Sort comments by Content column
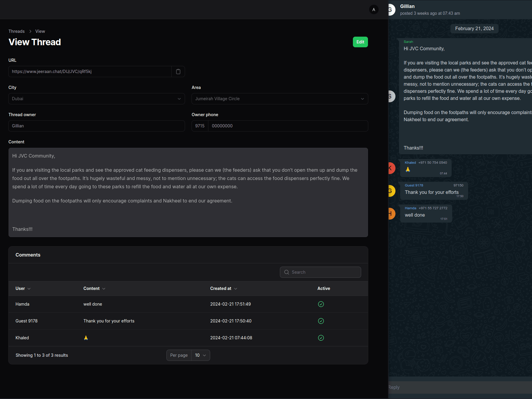Viewport: 532px width, 399px height. 94,288
